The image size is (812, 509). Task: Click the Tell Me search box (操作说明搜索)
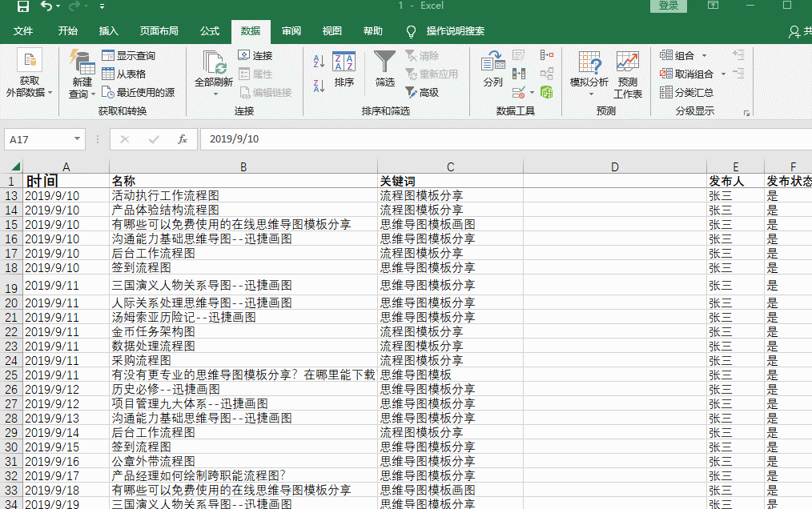tap(455, 31)
